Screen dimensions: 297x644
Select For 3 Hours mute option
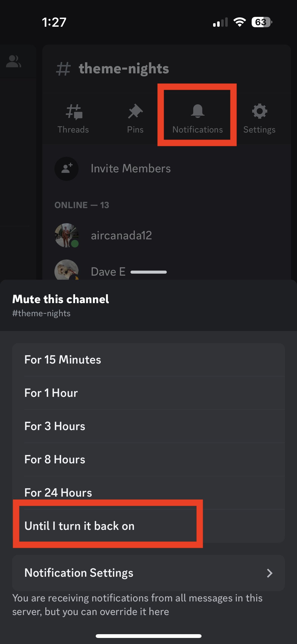point(148,426)
